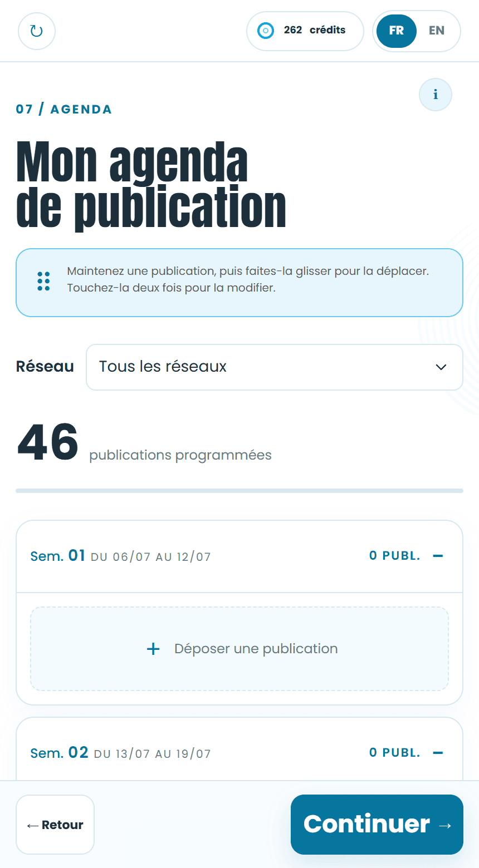Open the Tous les réseaux dropdown

click(275, 367)
